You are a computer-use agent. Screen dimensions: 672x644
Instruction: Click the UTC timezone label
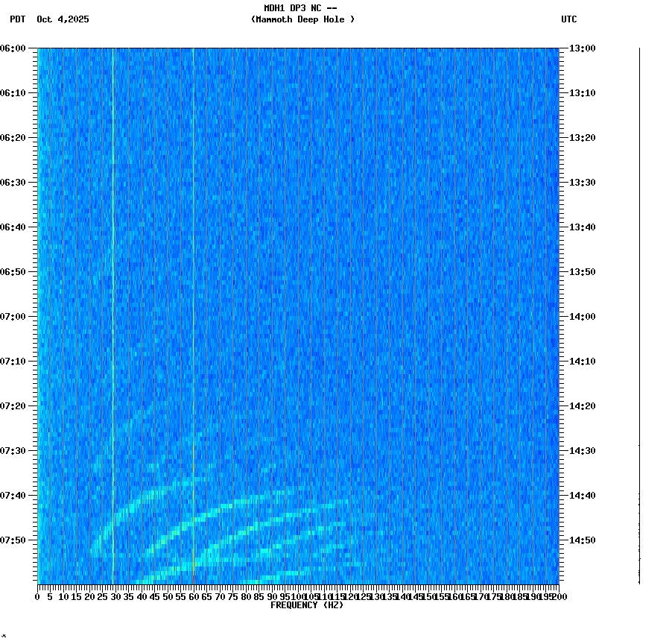tap(570, 20)
